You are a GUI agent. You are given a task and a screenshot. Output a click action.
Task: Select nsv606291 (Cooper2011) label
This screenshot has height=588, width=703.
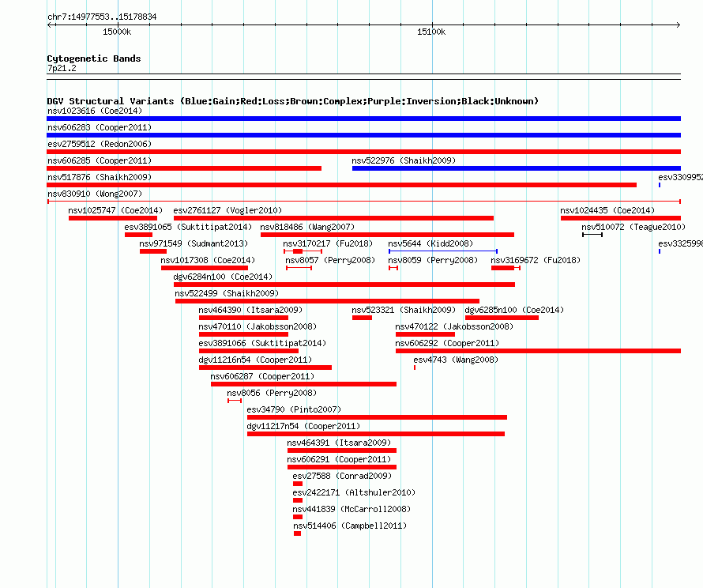339,459
